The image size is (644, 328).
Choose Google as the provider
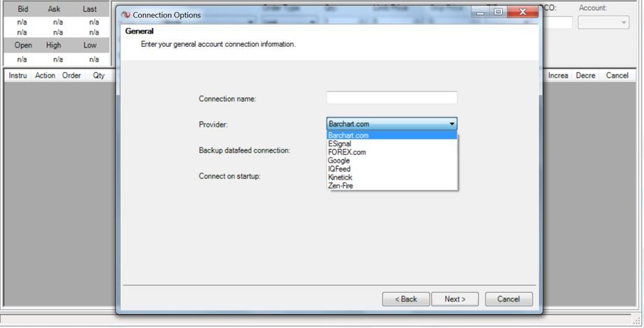(x=392, y=161)
